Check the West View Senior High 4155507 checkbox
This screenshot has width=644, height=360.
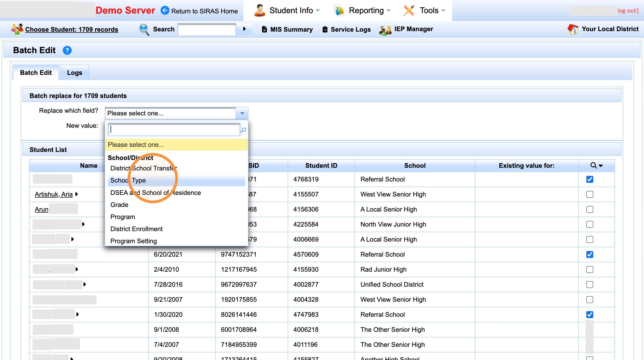(x=590, y=194)
